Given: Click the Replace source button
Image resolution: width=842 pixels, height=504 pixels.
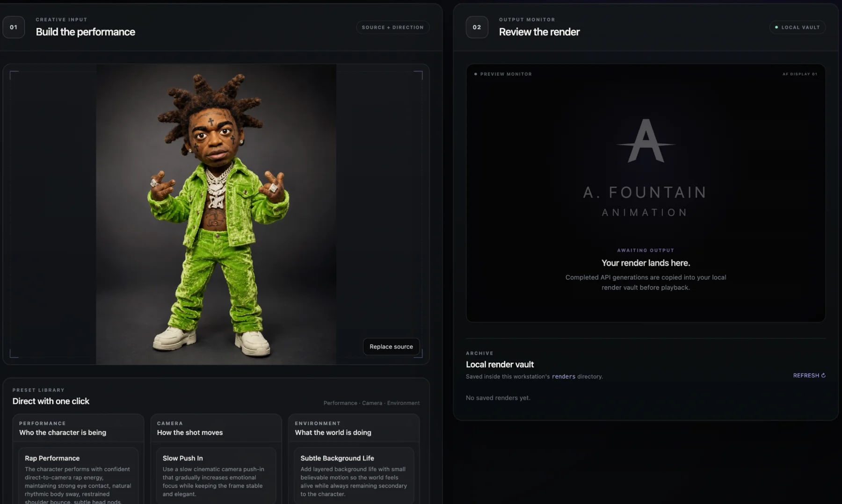Looking at the screenshot, I should (x=391, y=346).
